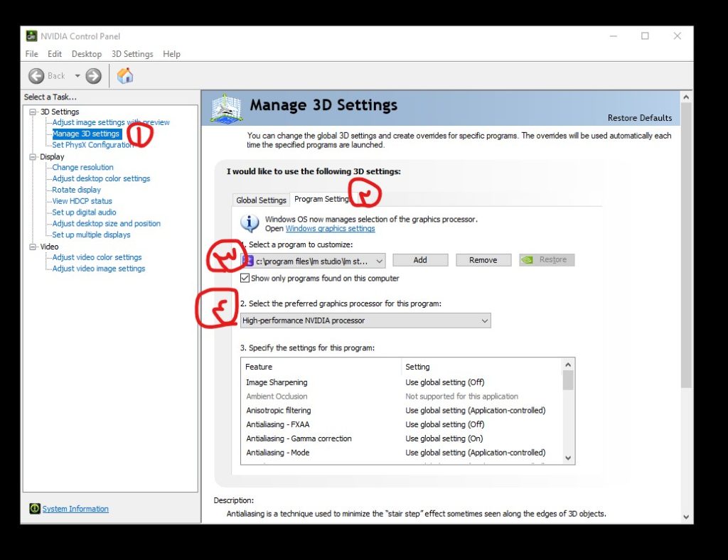This screenshot has height=560, width=728.
Task: Select Change resolution in task tree
Action: pos(82,168)
